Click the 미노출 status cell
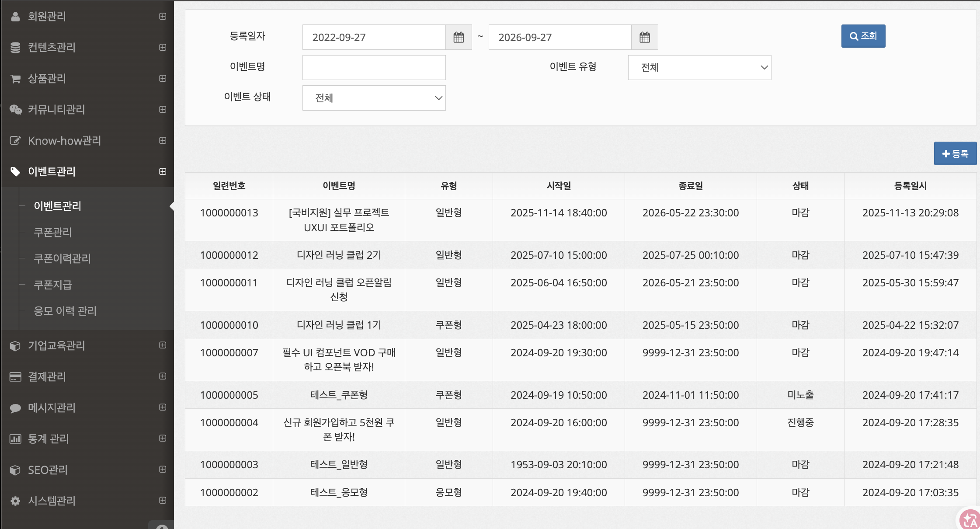 coord(800,395)
